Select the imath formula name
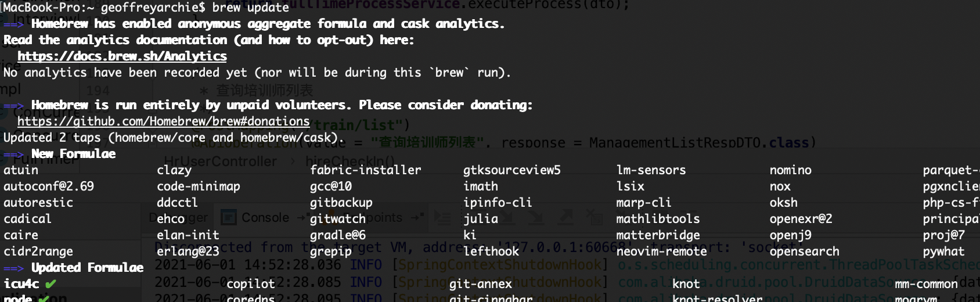Image resolution: width=980 pixels, height=302 pixels. (x=481, y=186)
